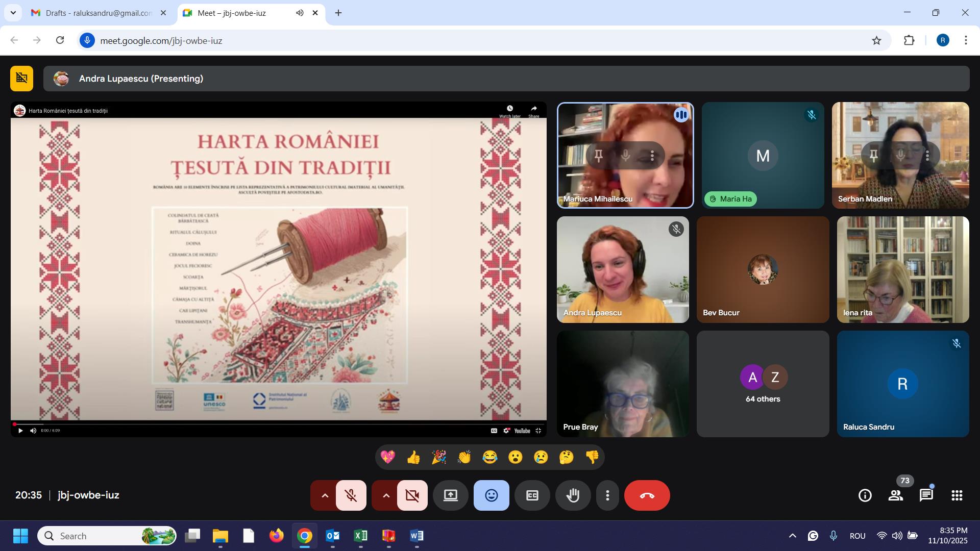Screen dimensions: 980x551
Task: Click the YouTube video progress bar
Action: [x=278, y=424]
